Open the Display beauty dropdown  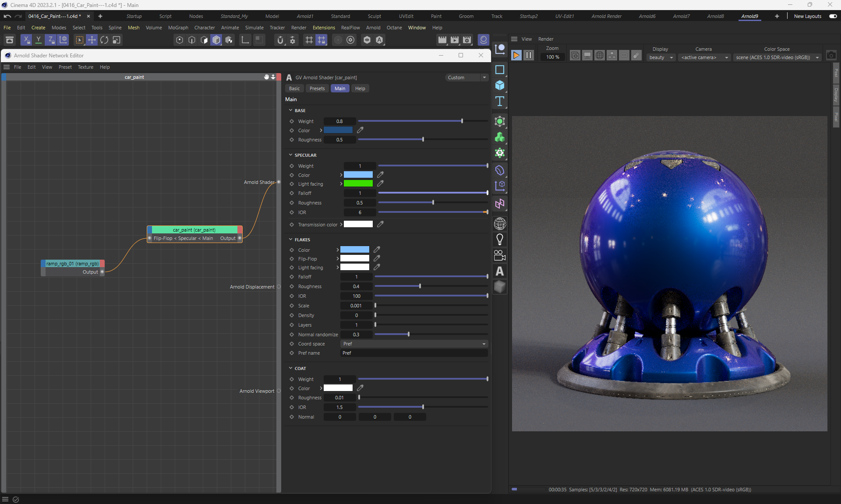tap(661, 57)
